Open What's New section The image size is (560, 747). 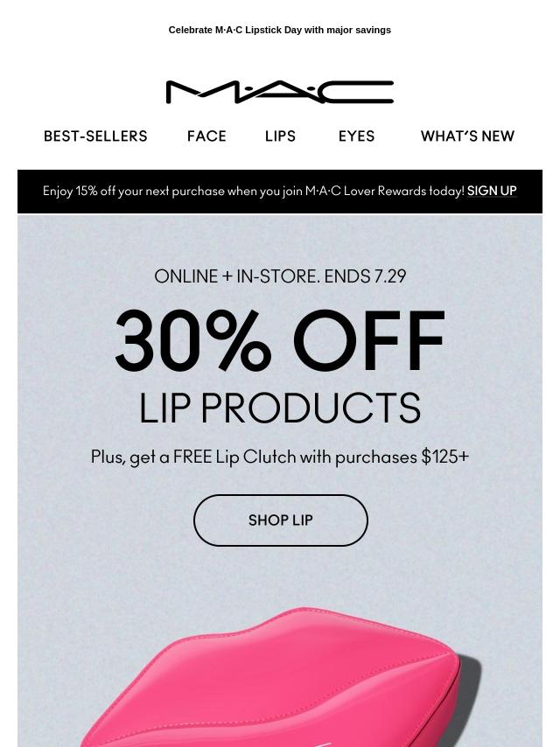[x=467, y=136]
